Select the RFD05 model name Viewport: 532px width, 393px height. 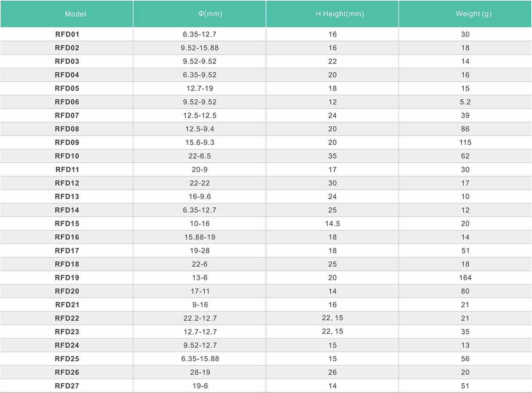coord(67,88)
